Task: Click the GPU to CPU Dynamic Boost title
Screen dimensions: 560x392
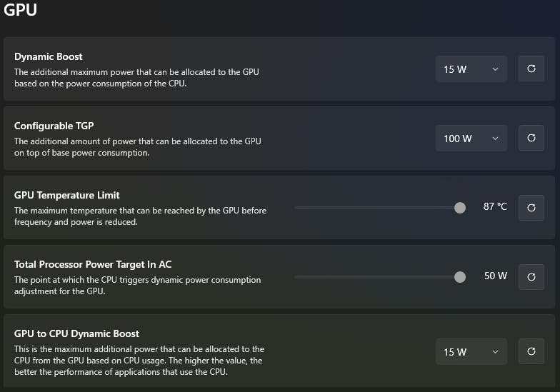Action: click(x=76, y=333)
